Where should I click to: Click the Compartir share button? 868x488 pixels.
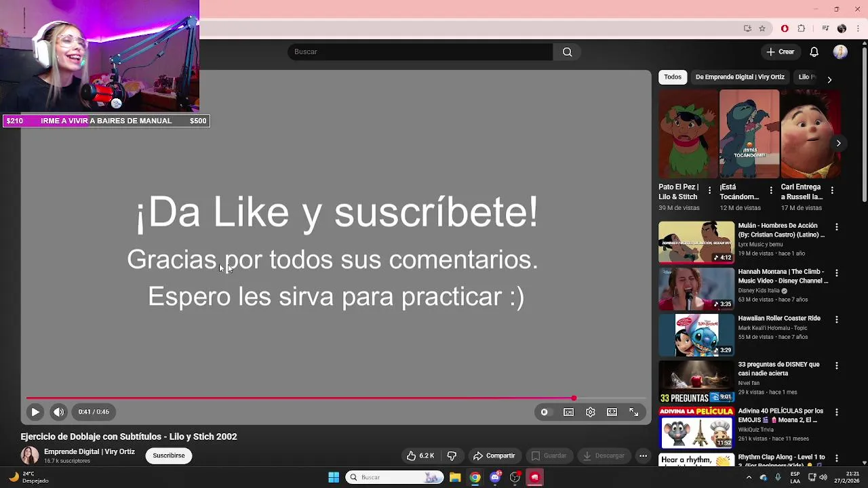point(494,455)
